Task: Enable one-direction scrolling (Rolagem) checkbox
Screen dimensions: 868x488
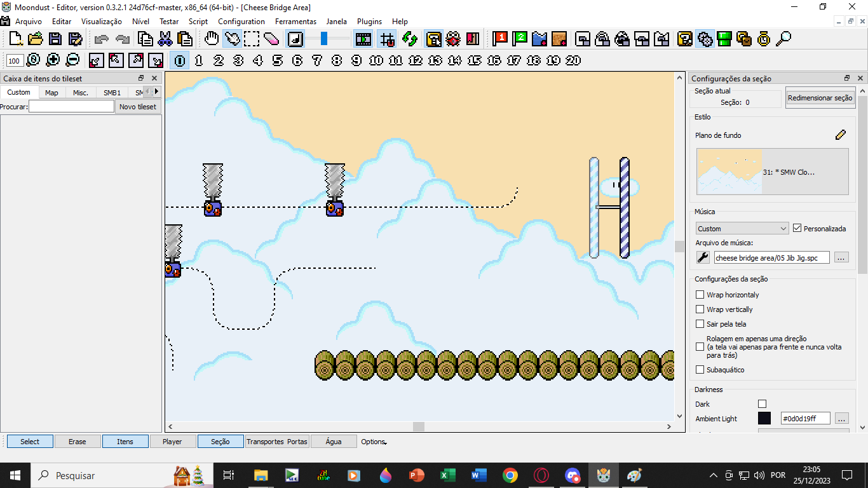Action: point(700,347)
